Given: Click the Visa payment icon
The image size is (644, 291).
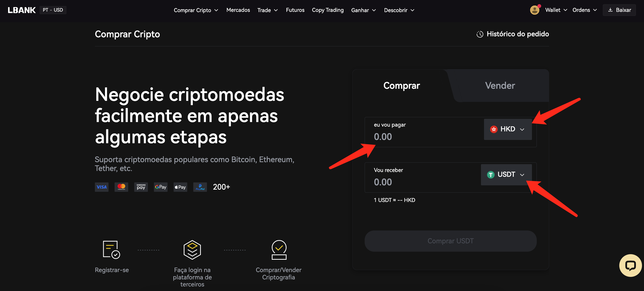Looking at the screenshot, I should (x=102, y=187).
